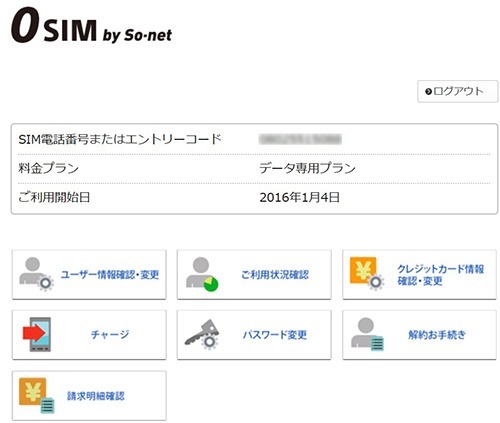Click the データ専用プラン plan text

pyautogui.click(x=307, y=168)
